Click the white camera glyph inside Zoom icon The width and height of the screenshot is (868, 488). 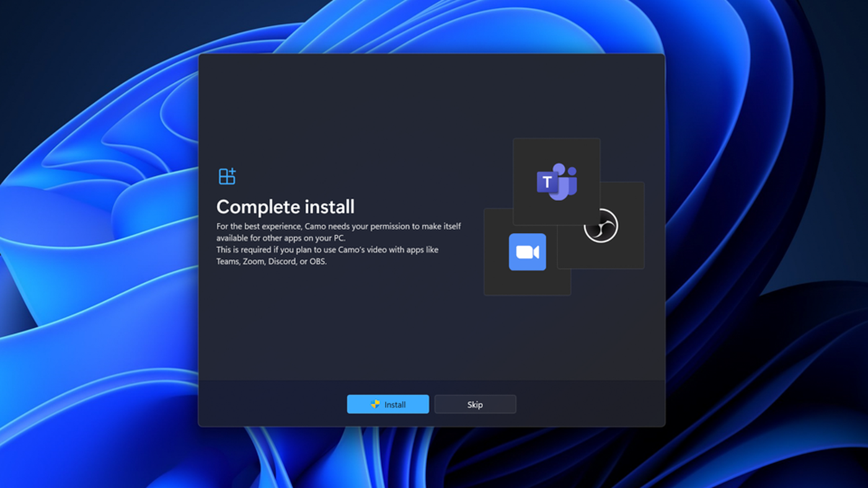pyautogui.click(x=527, y=252)
